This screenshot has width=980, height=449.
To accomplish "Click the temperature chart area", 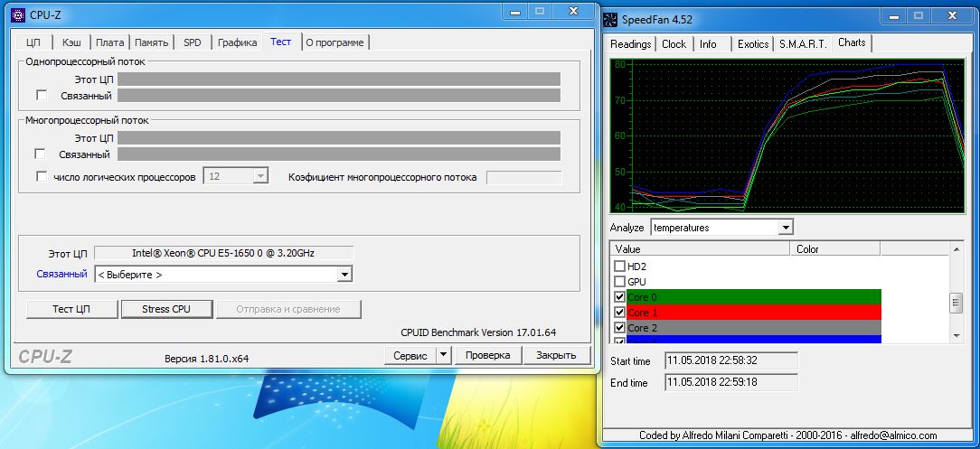I will 787,136.
